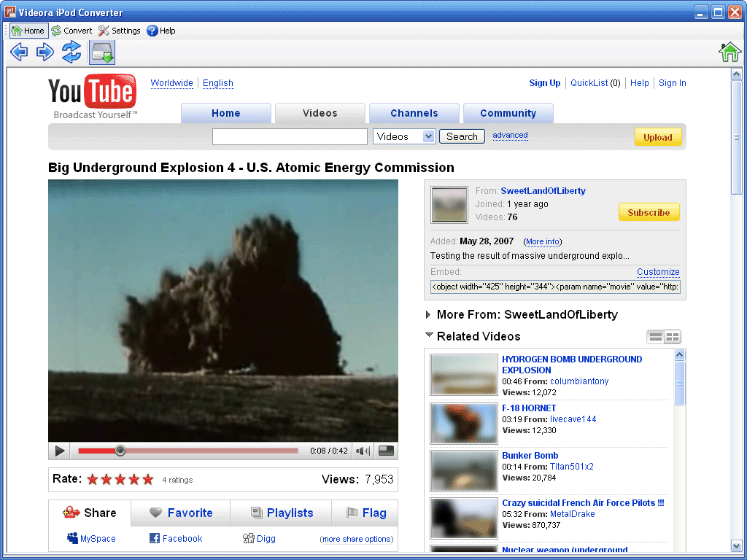Click the livecave144 user link

tap(573, 419)
